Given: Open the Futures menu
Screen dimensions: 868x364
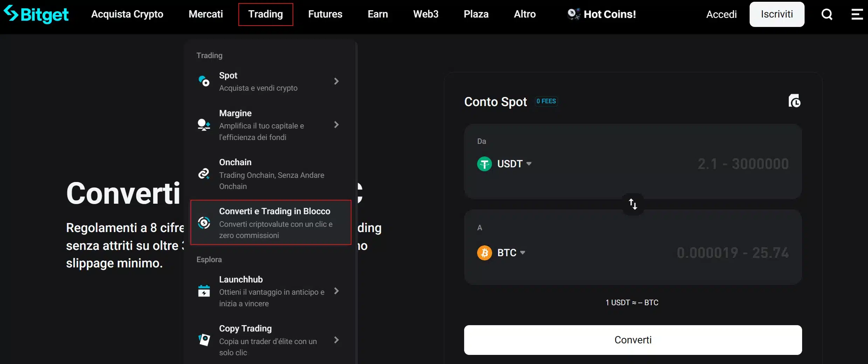Looking at the screenshot, I should click(x=325, y=14).
